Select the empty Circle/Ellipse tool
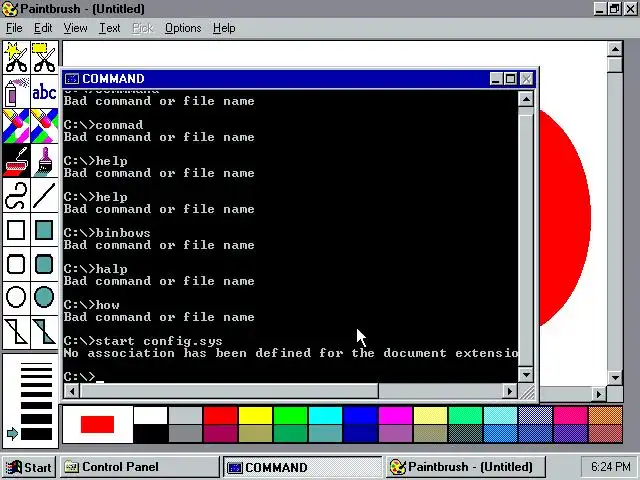The height and width of the screenshot is (480, 640). [x=16, y=297]
